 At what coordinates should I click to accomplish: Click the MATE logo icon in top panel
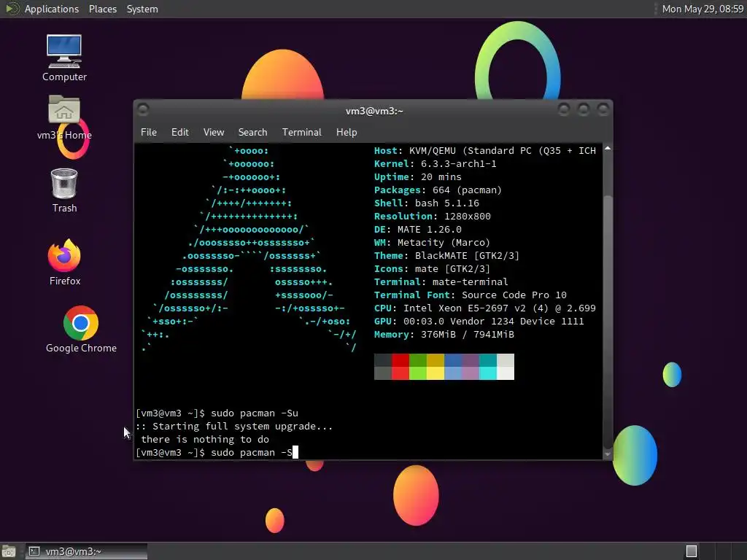point(11,9)
